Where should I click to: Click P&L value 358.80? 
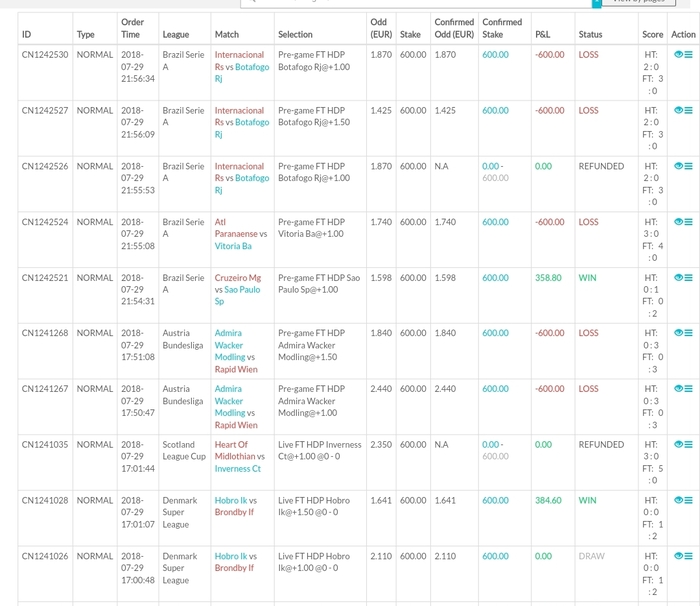click(548, 278)
